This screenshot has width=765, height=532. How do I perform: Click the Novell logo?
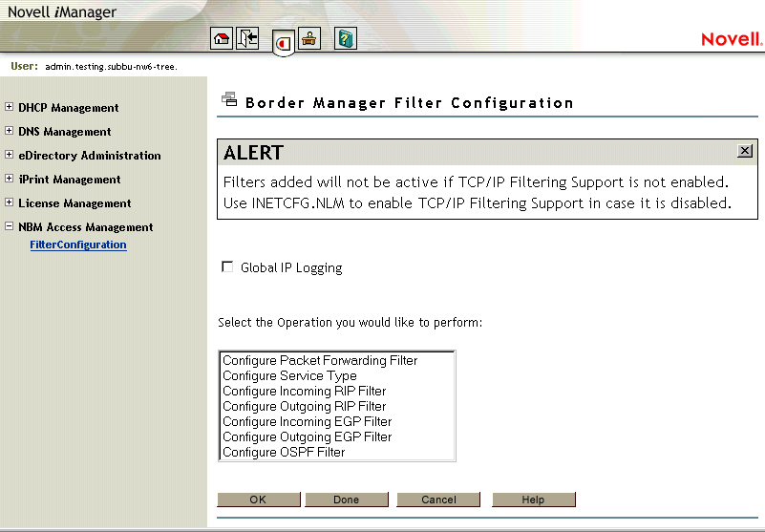pos(732,39)
